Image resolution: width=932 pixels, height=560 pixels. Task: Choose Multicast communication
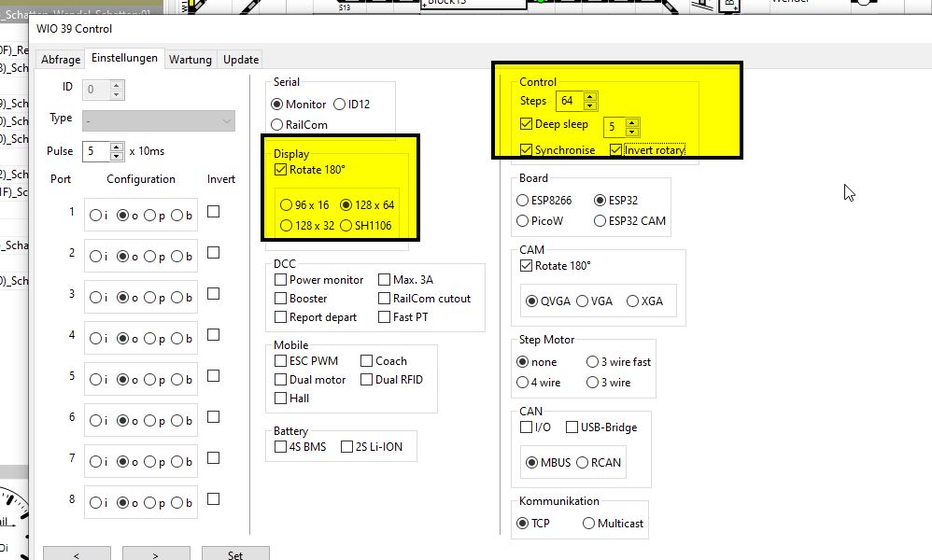(589, 524)
